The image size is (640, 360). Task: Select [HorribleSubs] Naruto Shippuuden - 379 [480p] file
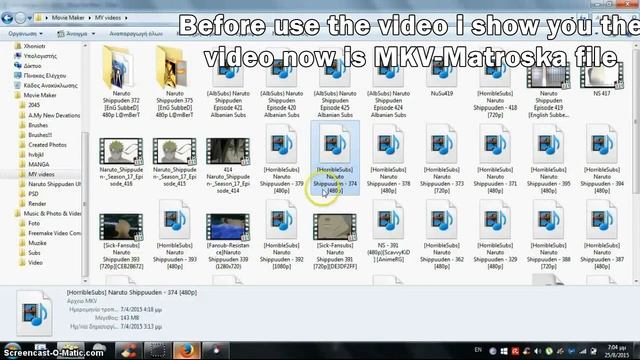[282, 159]
